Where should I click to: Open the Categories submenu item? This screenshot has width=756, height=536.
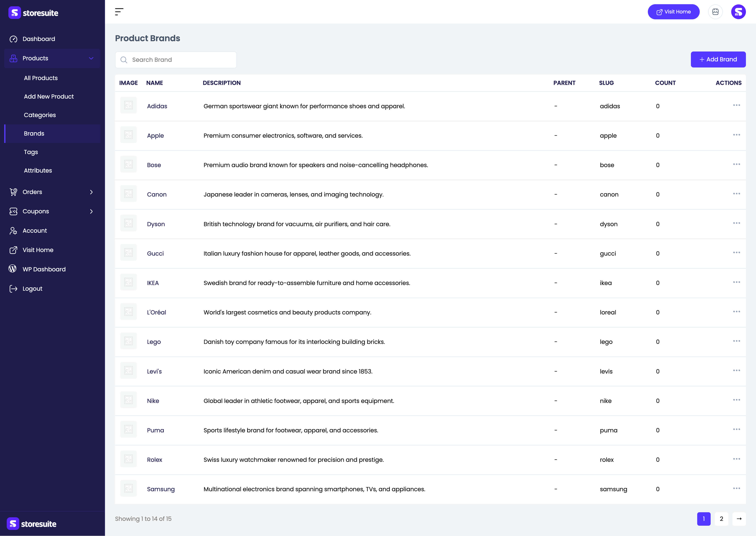40,115
